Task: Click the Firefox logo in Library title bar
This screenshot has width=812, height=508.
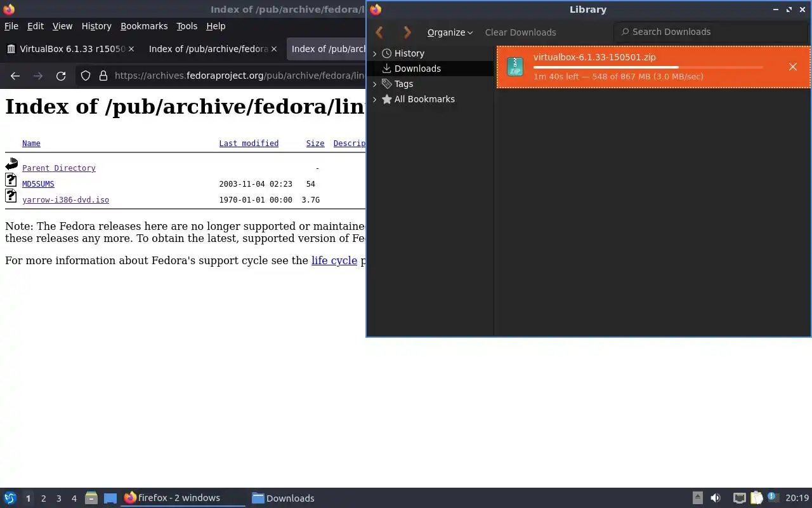Action: coord(376,10)
